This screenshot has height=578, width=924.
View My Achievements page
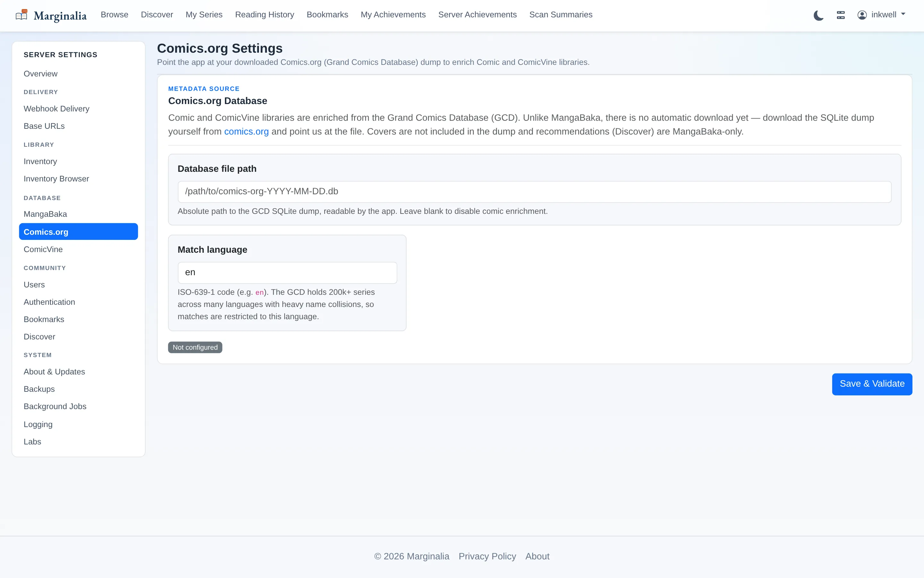pyautogui.click(x=393, y=15)
